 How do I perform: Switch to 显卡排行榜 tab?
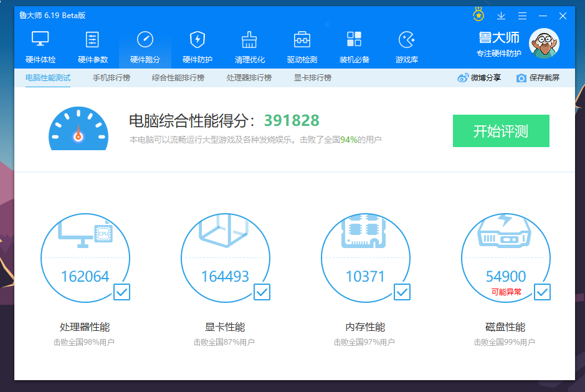point(313,78)
